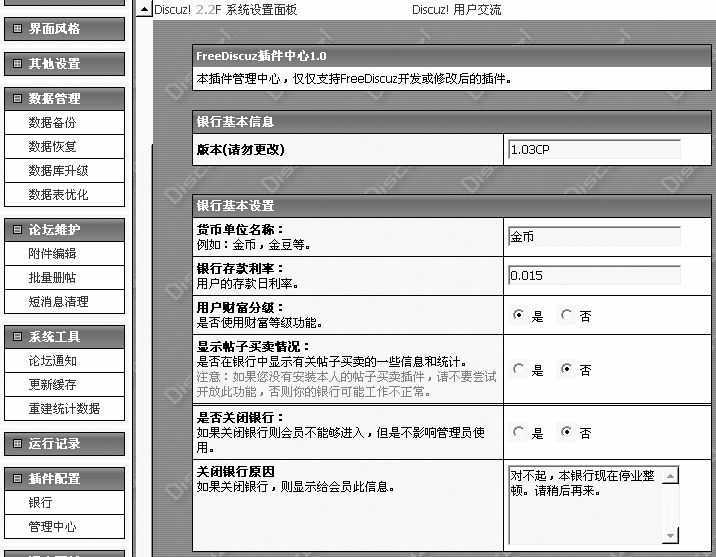Image resolution: width=716 pixels, height=557 pixels.
Task: Open 更新缓存 in the sidebar
Action: [x=52, y=385]
